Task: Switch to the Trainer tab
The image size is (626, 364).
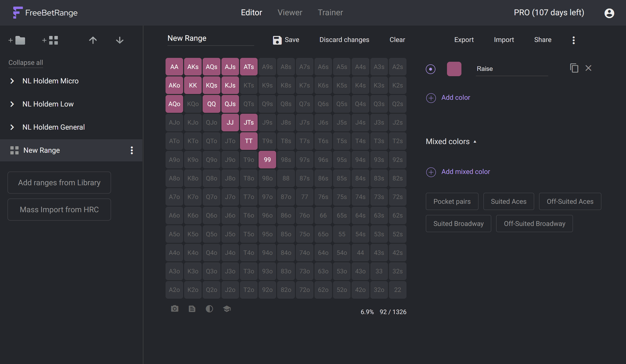Action: coord(330,13)
